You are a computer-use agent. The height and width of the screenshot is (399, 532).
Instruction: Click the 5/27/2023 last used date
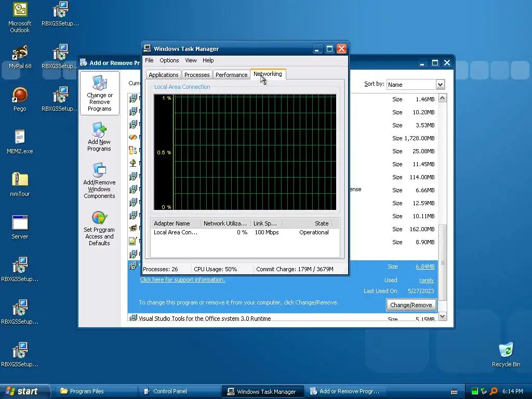421,291
